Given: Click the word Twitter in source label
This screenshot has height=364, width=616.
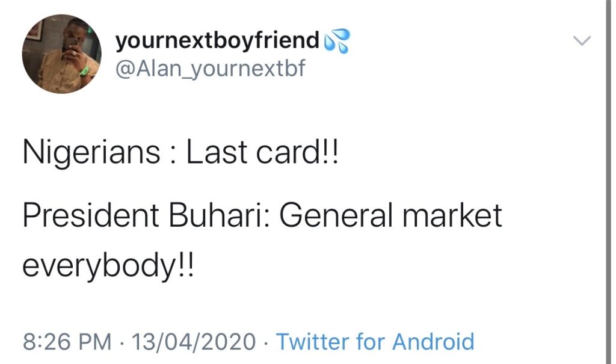Looking at the screenshot, I should pos(313,342).
